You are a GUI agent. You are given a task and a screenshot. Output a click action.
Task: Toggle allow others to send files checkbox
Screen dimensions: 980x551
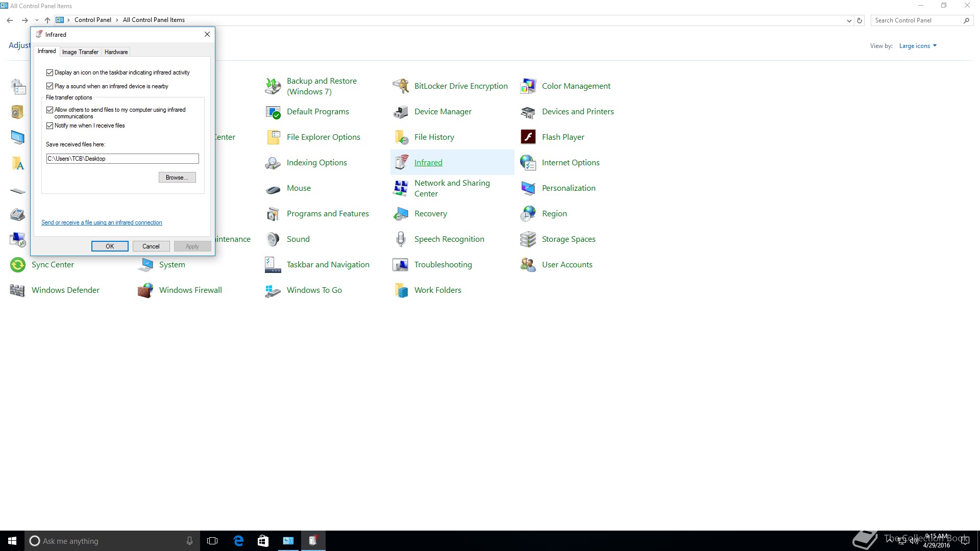point(50,110)
